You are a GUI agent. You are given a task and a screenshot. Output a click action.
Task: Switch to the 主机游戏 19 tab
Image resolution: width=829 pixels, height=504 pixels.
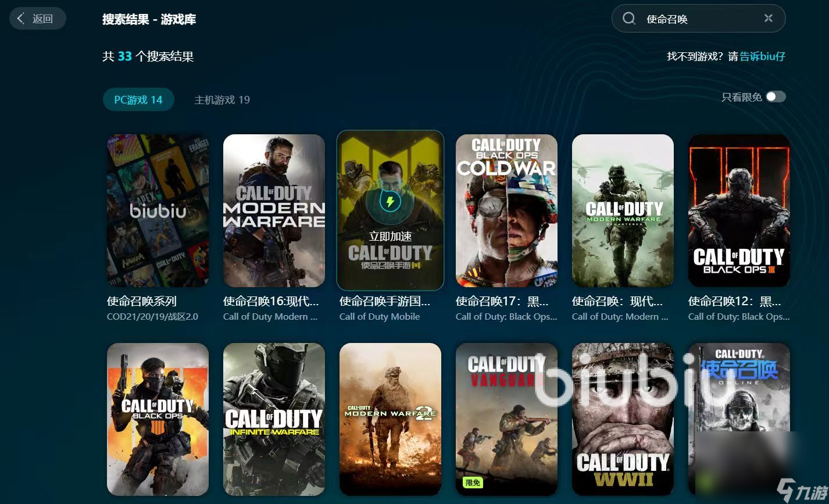[x=221, y=100]
